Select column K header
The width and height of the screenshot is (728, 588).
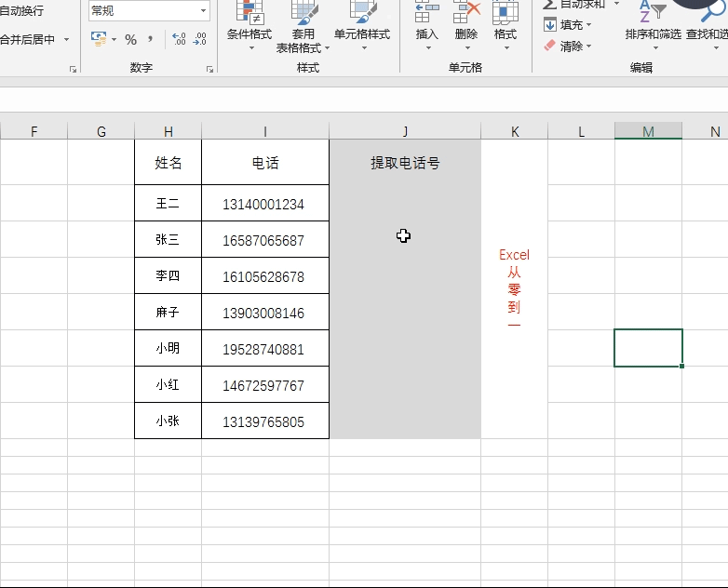pos(515,131)
